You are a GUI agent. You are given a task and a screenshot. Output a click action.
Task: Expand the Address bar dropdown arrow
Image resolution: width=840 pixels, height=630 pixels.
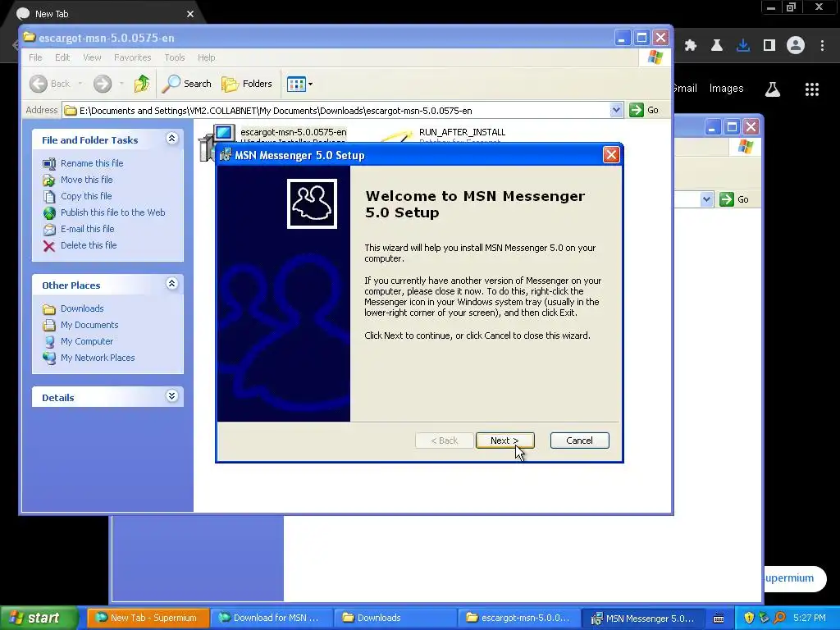coord(616,110)
